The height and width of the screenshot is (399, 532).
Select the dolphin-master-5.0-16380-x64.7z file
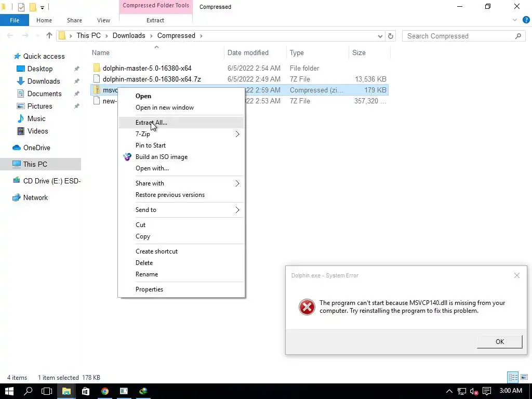152,79
